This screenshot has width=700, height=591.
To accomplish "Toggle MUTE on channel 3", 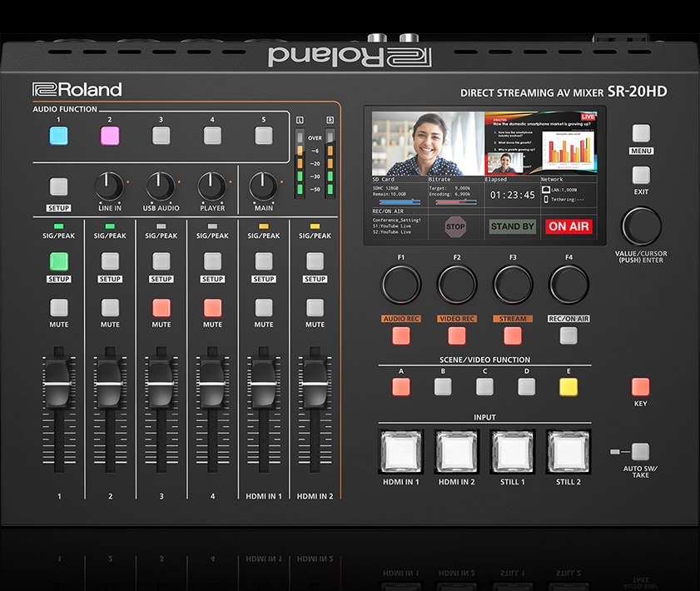I will (x=161, y=307).
